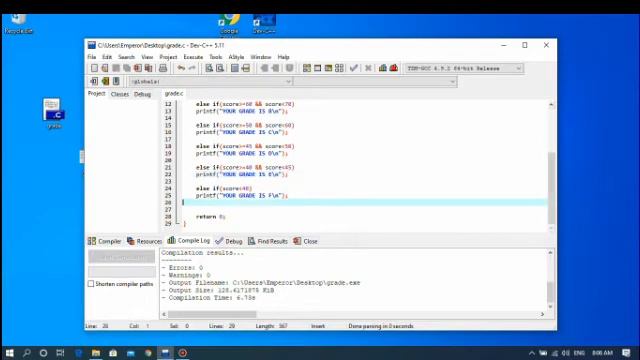This screenshot has height=360, width=640.
Task: Click the "Errors: 0" log line
Action: tap(182, 268)
